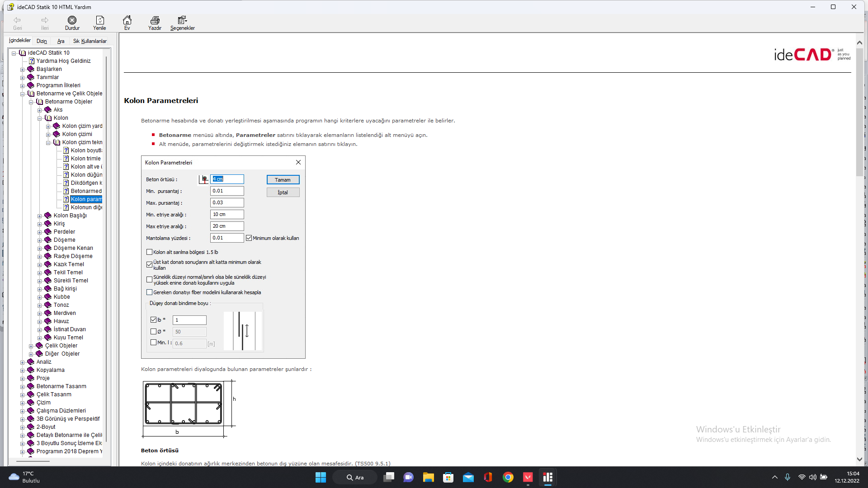Click the Durdur (Stop) toolbar icon

[x=72, y=20]
